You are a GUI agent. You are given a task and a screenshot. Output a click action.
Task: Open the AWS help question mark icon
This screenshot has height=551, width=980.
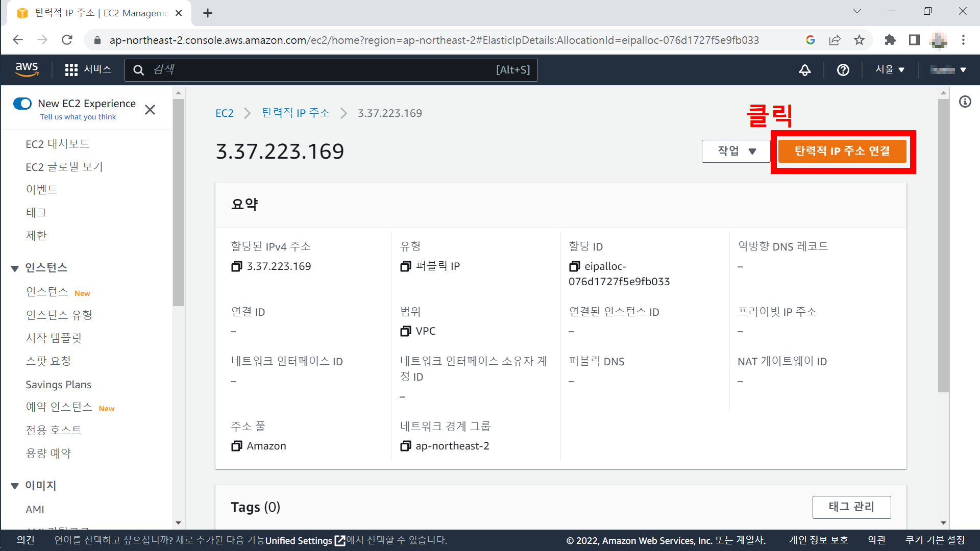click(843, 70)
